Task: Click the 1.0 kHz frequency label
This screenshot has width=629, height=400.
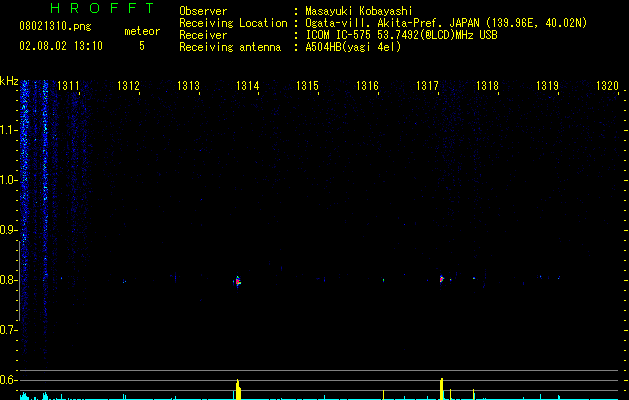Action: coord(9,180)
